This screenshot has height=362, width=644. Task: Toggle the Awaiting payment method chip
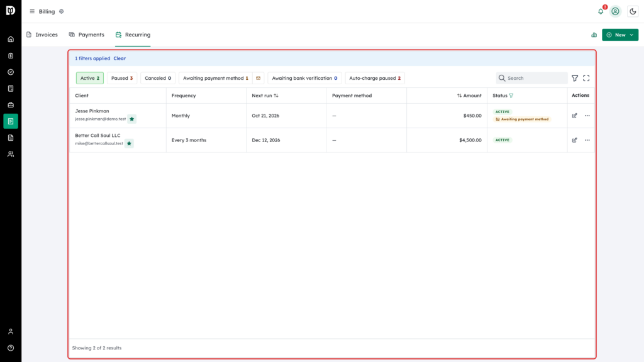coord(216,78)
